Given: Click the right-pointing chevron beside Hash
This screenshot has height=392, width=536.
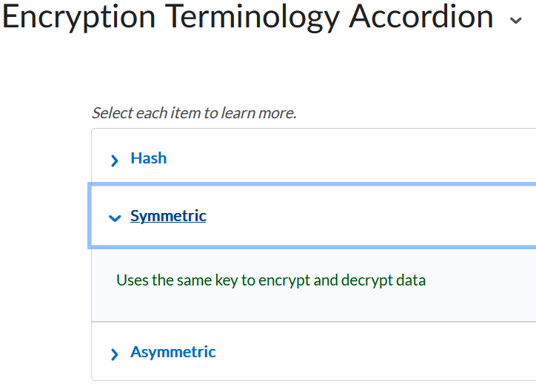Looking at the screenshot, I should pos(114,160).
